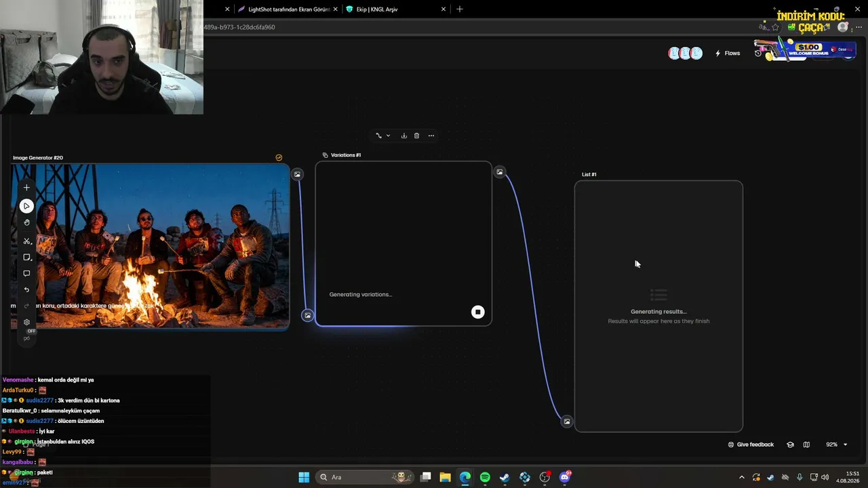
Task: Select the List #1 node title
Action: 589,174
